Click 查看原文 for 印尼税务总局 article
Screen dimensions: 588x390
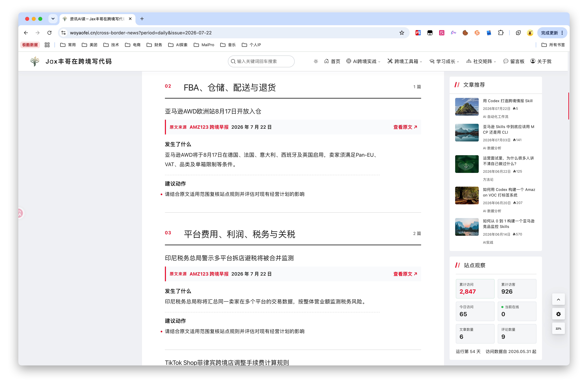405,274
